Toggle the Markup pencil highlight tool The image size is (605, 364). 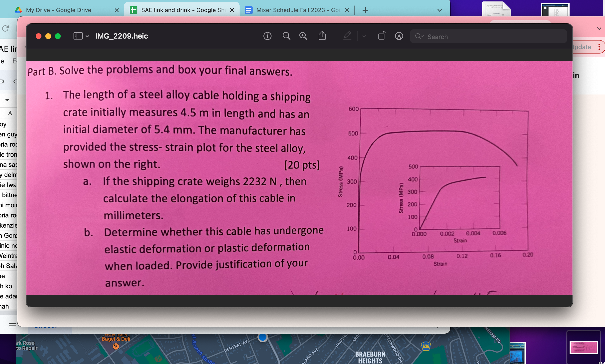347,36
